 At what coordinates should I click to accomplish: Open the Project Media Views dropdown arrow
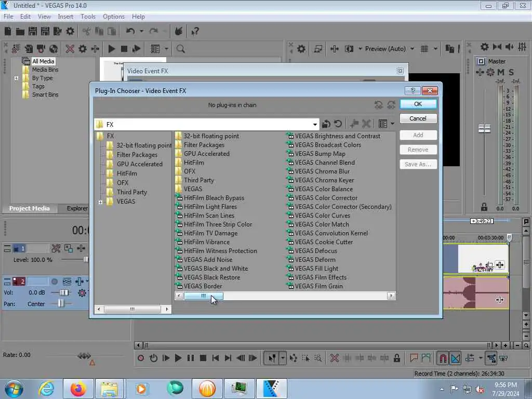pos(166,49)
